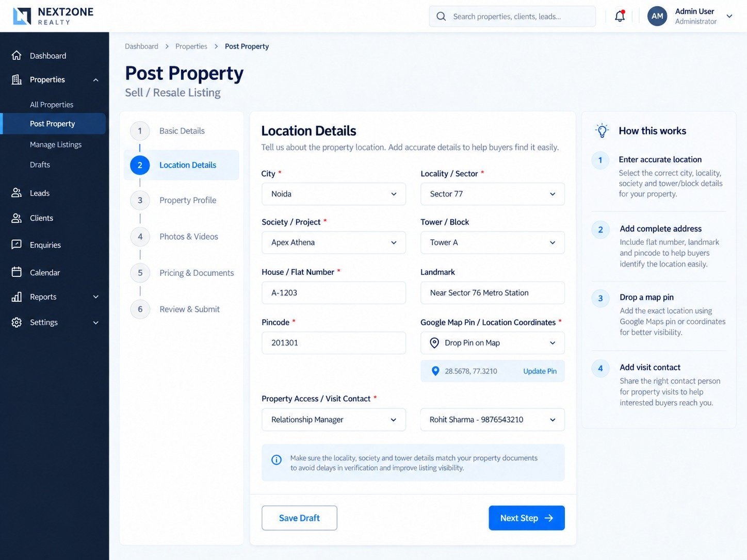Click the Leads people icon
747x560 pixels.
coord(17,193)
